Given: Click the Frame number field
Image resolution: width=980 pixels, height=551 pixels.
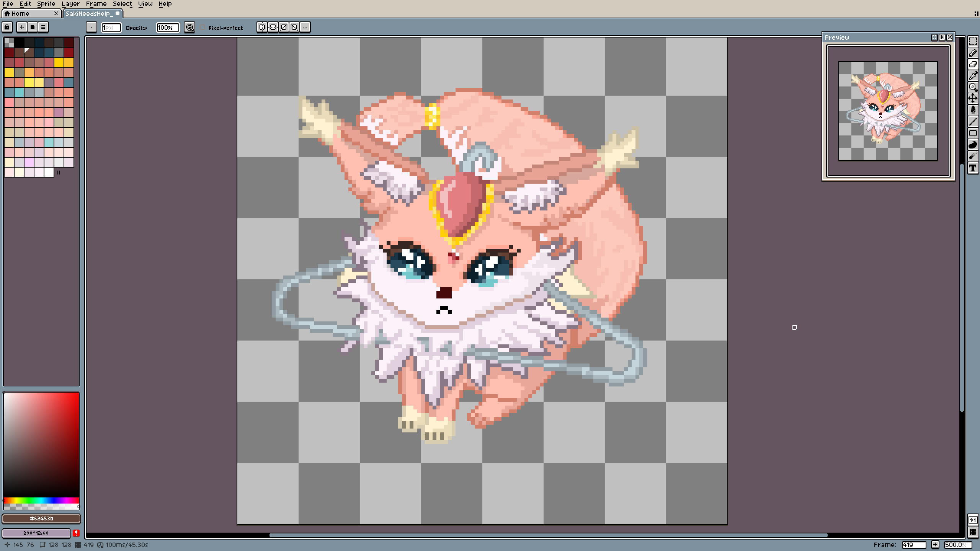Looking at the screenshot, I should point(914,545).
